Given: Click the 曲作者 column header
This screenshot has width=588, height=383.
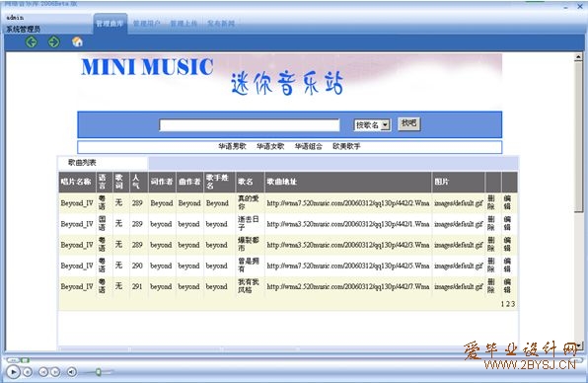Looking at the screenshot, I should (x=189, y=182).
